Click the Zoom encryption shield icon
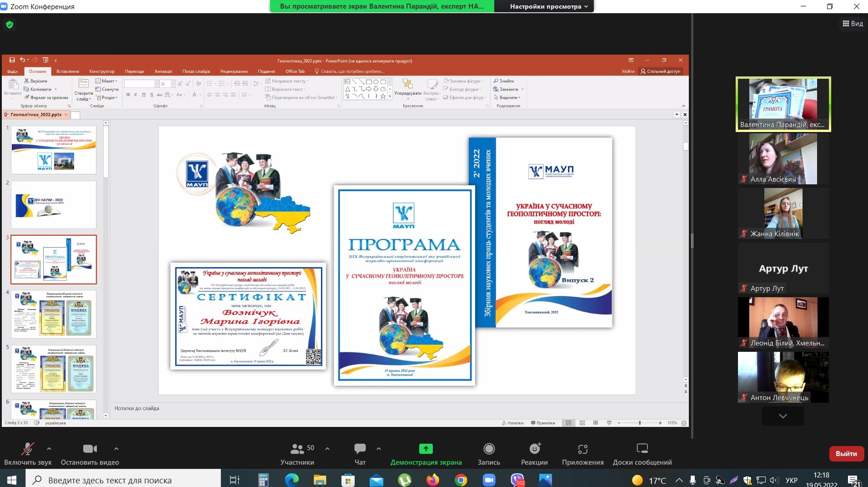 click(10, 25)
